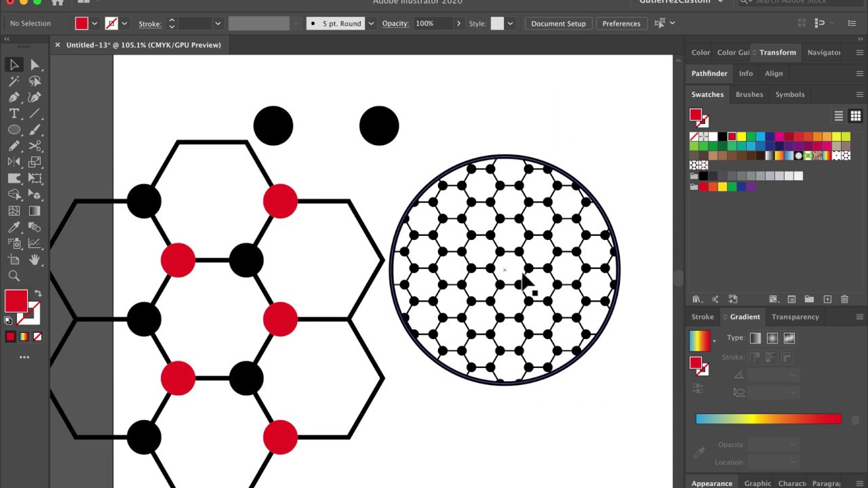Select the Selection tool arrow
Screen dimensions: 868x488
tap(14, 65)
